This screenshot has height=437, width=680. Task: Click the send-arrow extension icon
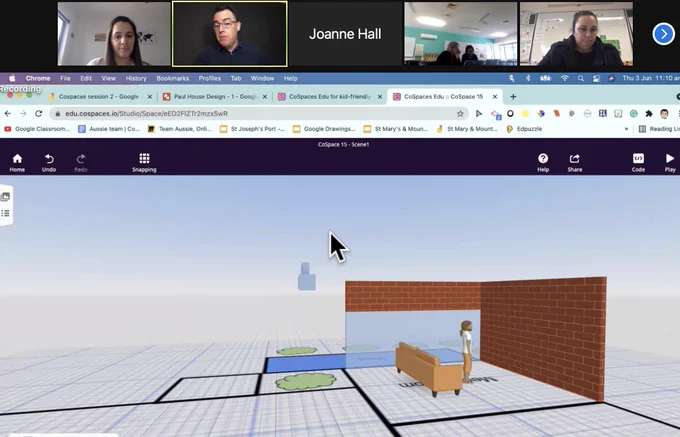click(x=479, y=114)
